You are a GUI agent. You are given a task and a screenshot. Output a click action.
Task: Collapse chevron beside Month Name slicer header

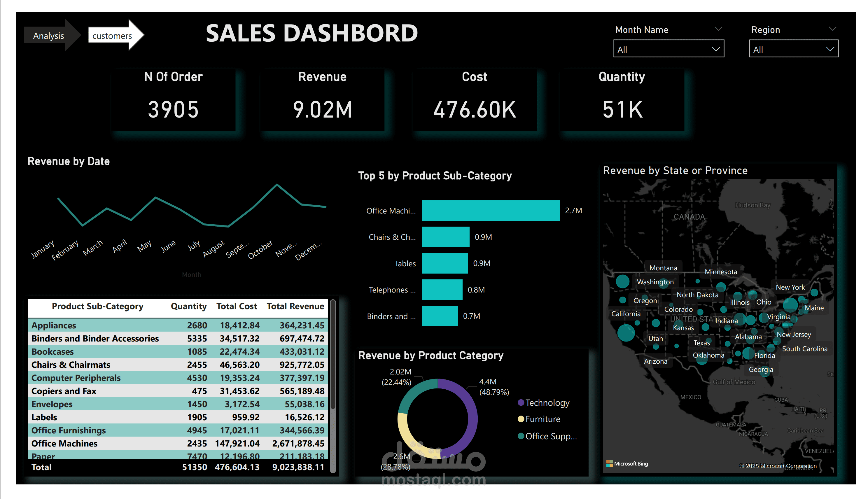(x=719, y=29)
